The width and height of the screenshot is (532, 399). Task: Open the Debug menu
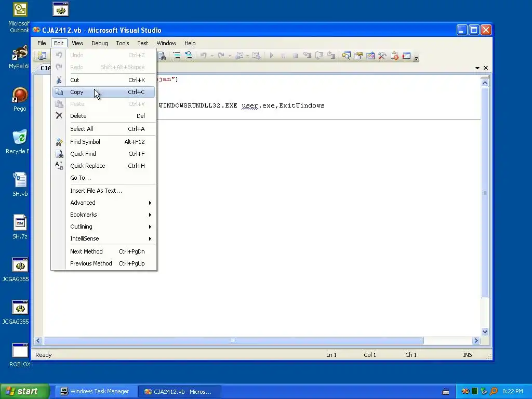click(x=99, y=43)
